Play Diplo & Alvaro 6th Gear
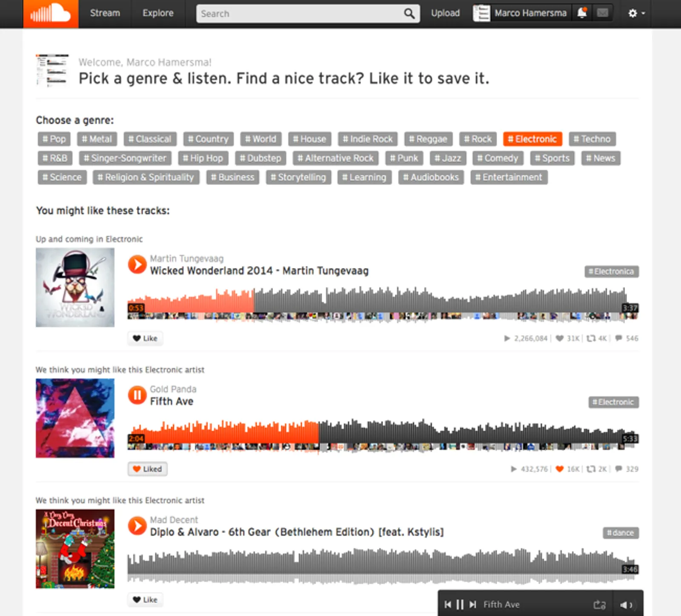 point(137,526)
